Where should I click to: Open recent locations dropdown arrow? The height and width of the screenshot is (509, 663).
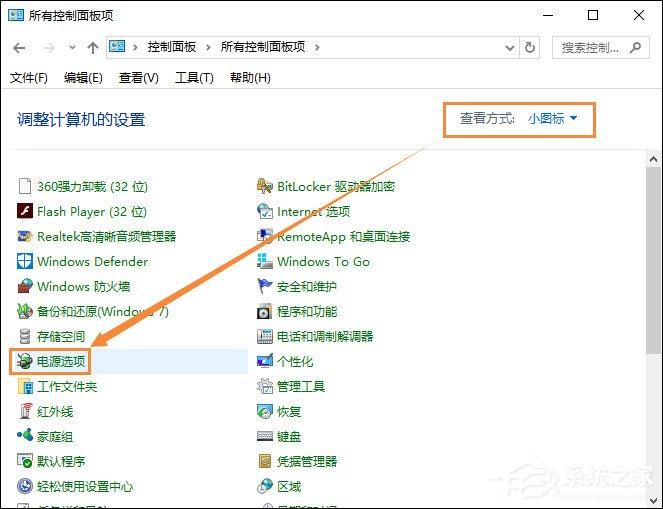click(72, 48)
